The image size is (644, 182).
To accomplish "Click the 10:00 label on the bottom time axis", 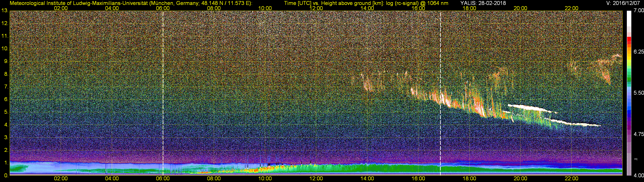I will (265, 179).
